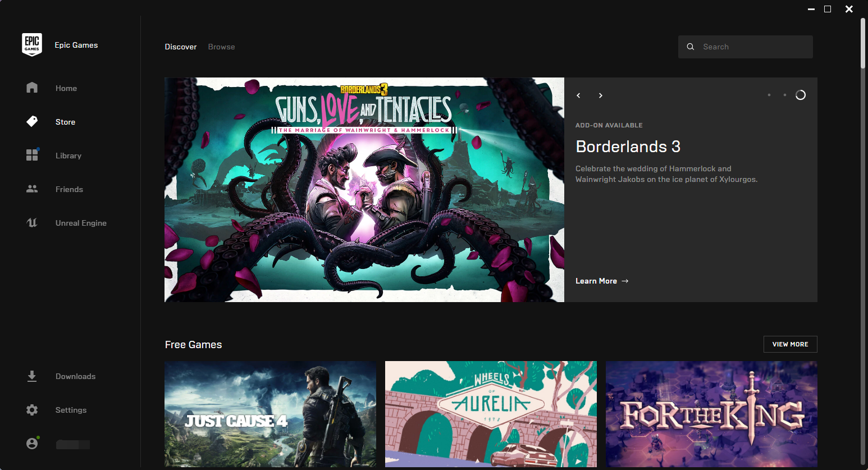Open Downloads label in the sidebar
Viewport: 868px width, 470px height.
75,376
